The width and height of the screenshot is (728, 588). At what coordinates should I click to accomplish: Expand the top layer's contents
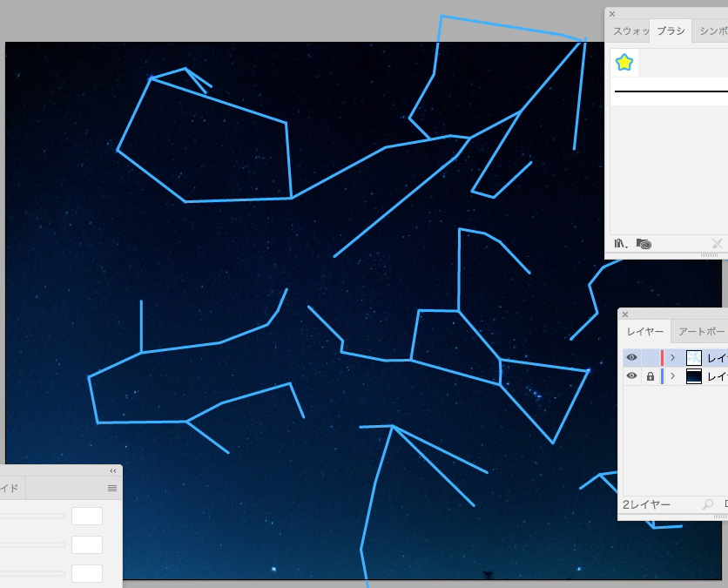tap(672, 357)
